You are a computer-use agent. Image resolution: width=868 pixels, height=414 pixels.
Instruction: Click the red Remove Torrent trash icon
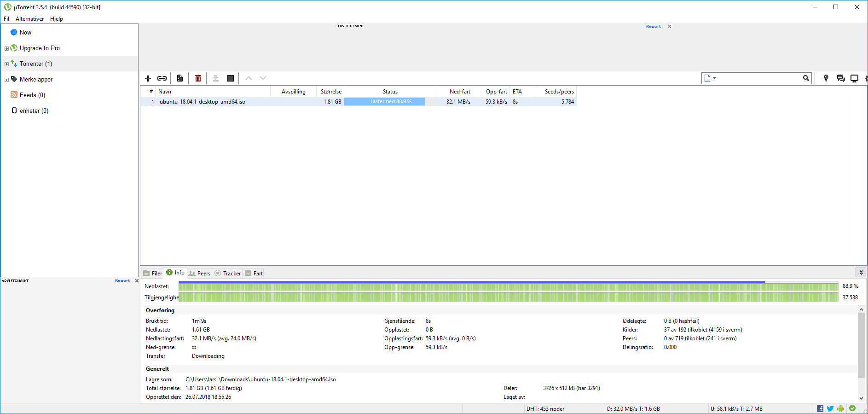(198, 78)
